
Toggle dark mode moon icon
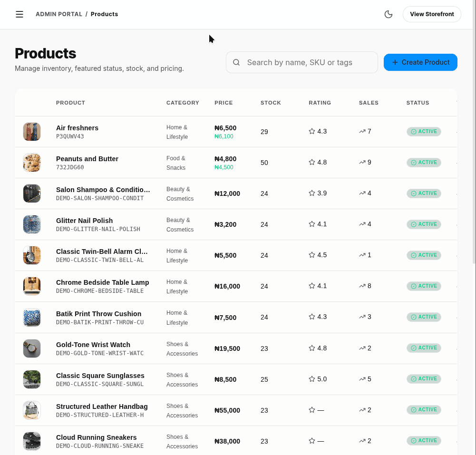click(x=389, y=14)
